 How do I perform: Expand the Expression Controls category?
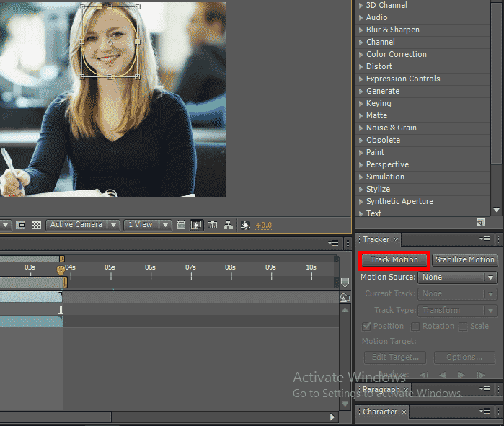point(361,79)
